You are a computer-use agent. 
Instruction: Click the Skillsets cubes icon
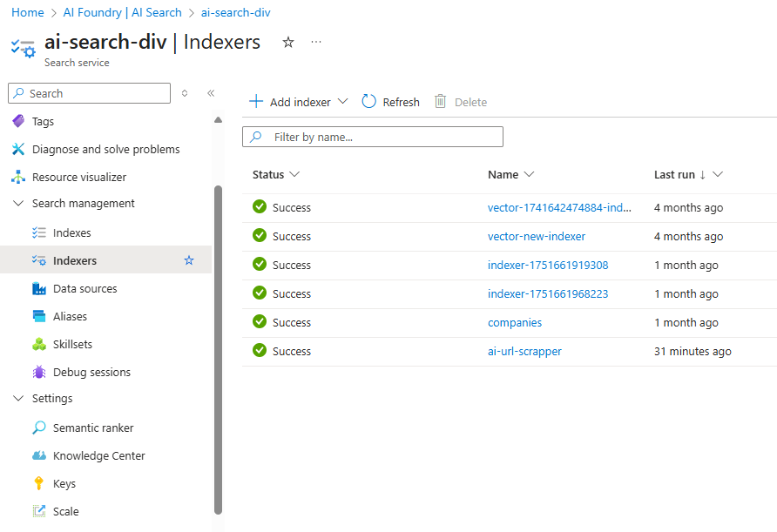point(39,344)
